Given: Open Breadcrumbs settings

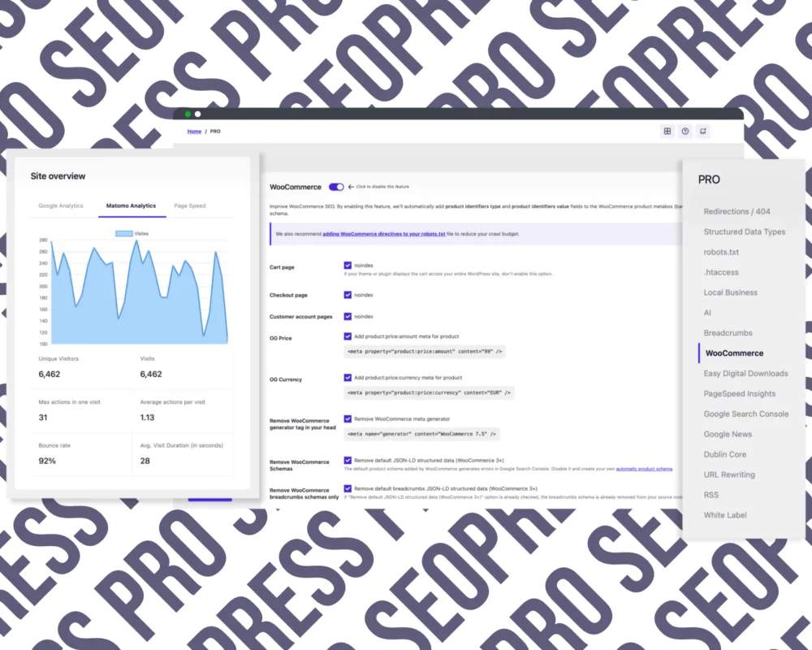Looking at the screenshot, I should tap(728, 333).
